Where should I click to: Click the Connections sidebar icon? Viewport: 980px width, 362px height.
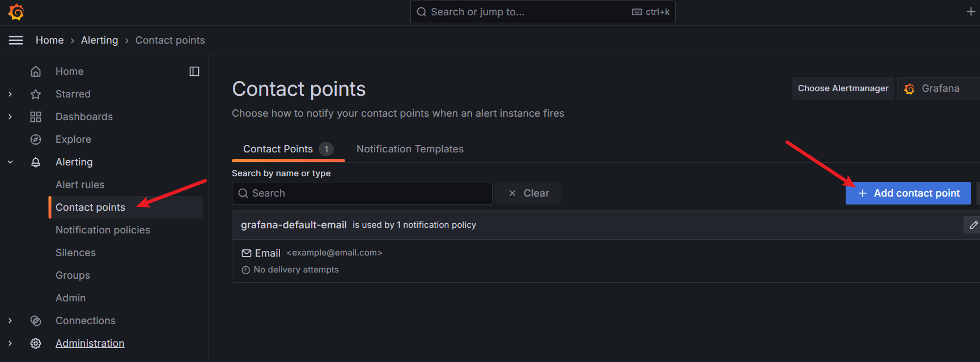click(36, 321)
